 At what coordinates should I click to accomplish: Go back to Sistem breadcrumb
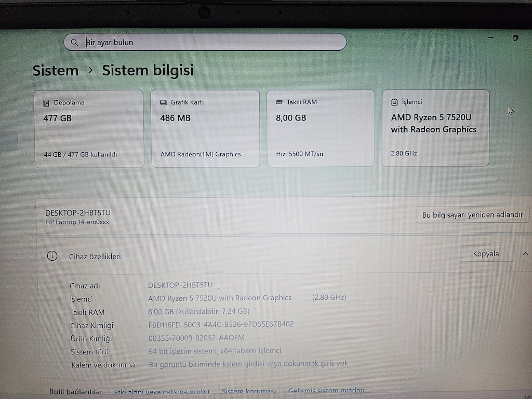55,71
